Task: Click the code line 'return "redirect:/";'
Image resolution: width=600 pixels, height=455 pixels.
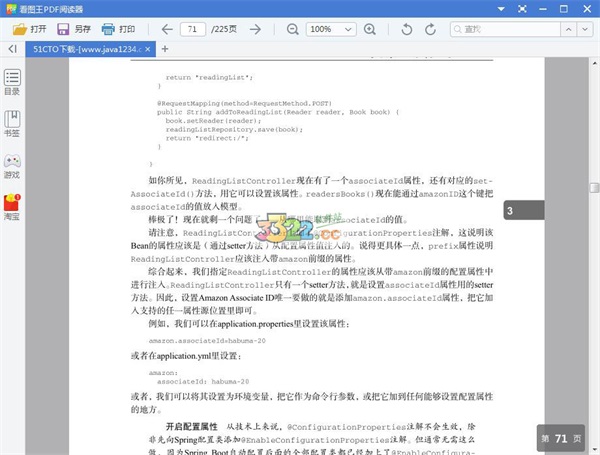Action: [x=207, y=138]
